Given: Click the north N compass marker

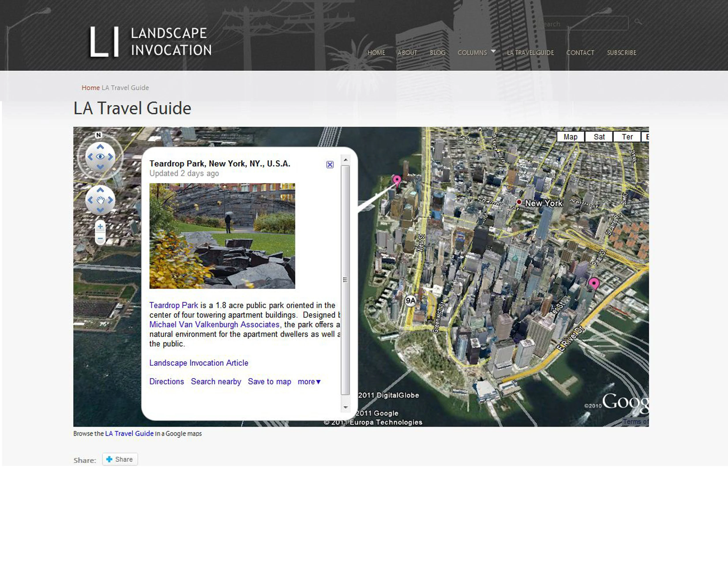Looking at the screenshot, I should point(98,135).
